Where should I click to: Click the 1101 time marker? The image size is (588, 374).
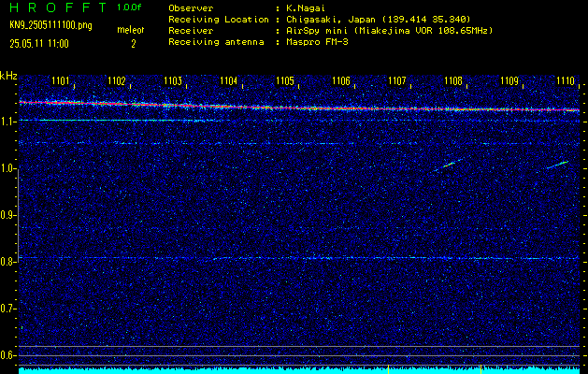click(61, 80)
